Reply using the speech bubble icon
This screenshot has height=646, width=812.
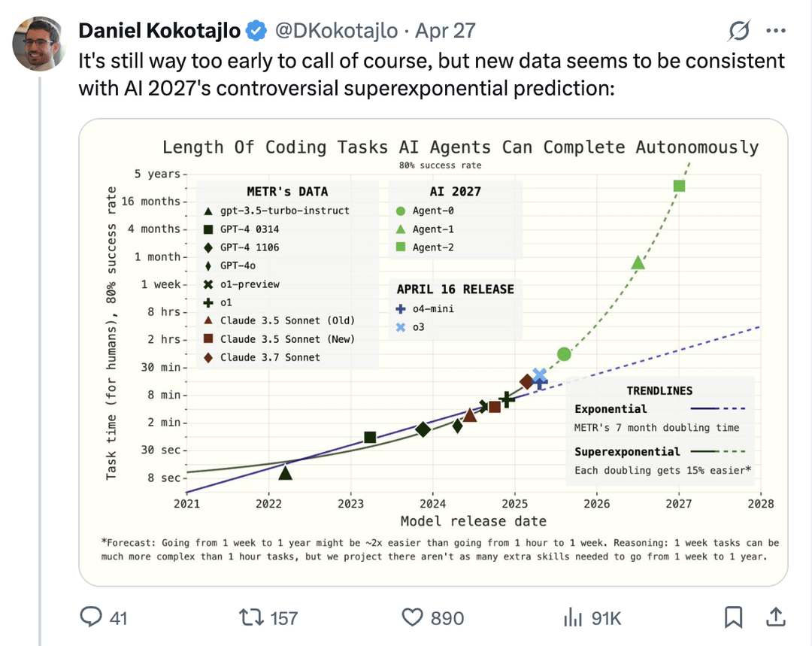[92, 617]
